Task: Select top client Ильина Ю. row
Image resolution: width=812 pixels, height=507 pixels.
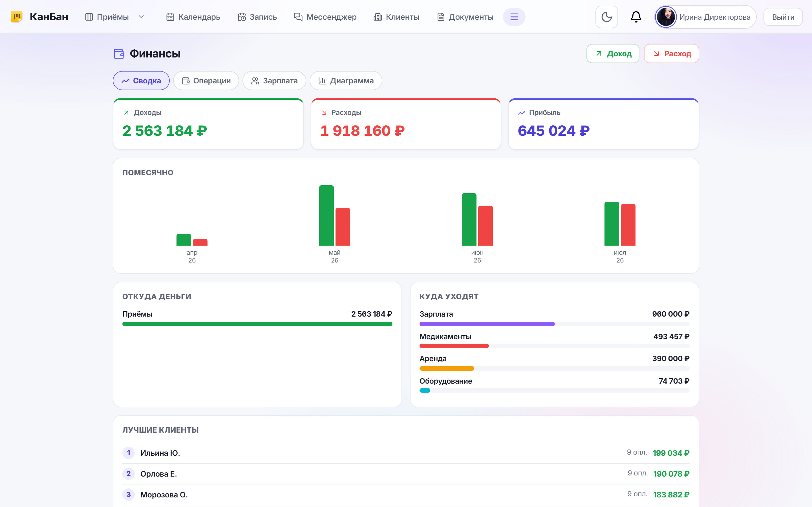Action: (x=406, y=453)
